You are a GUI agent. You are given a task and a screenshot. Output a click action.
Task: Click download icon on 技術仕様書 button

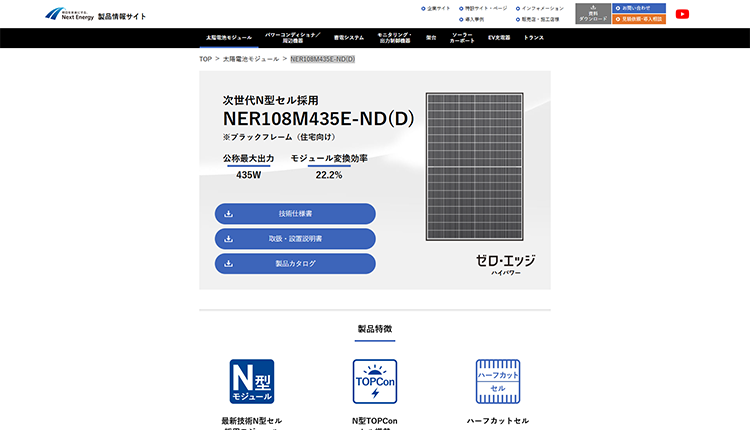point(229,214)
